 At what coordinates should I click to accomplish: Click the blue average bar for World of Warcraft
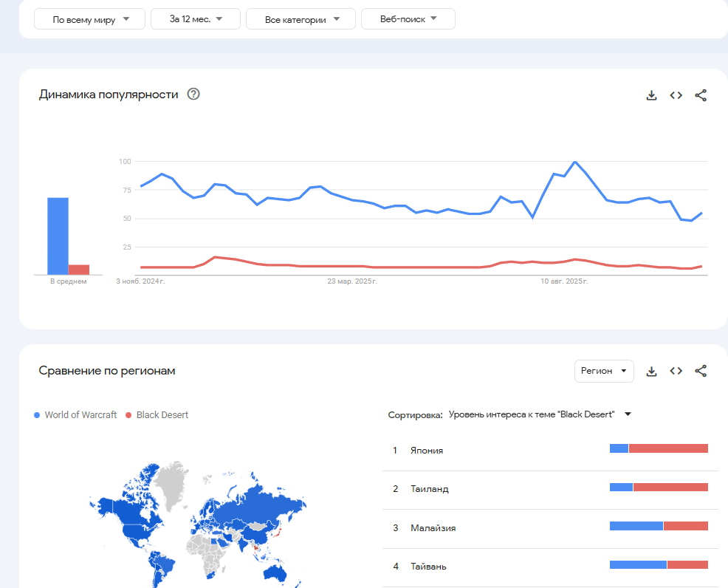point(58,236)
